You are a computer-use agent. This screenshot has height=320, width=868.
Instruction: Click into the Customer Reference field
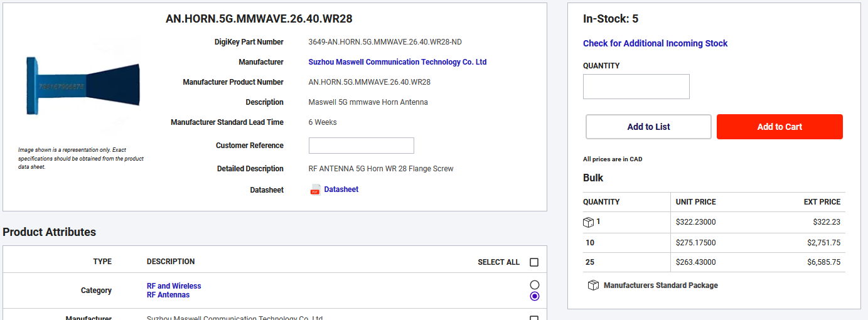pos(361,146)
